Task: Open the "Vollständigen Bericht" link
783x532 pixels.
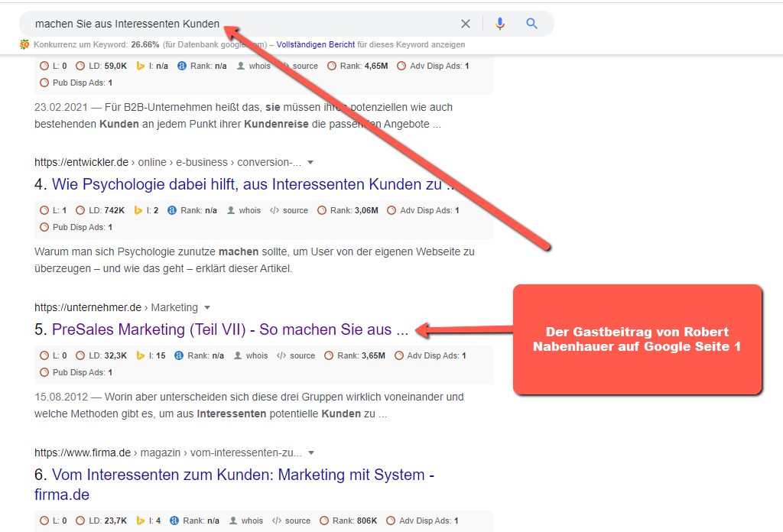Action: point(315,44)
